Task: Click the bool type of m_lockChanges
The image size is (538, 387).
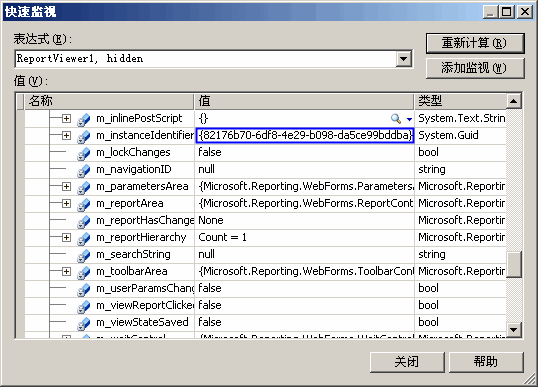Action: (428, 152)
